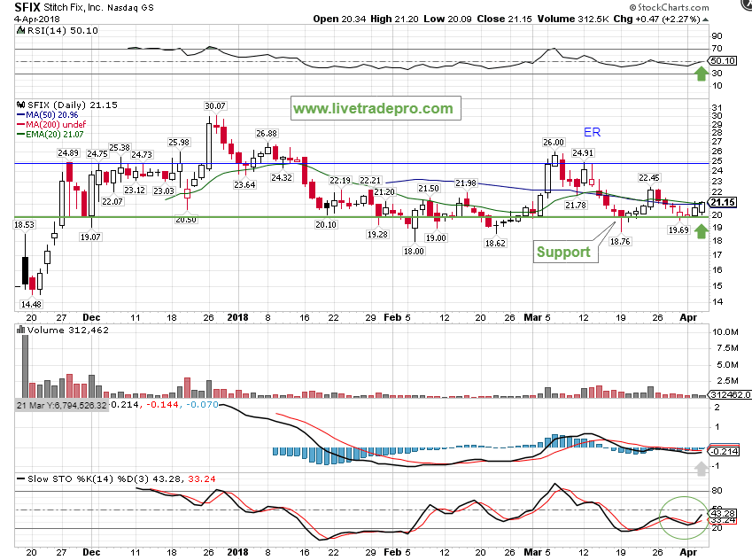Click the gray up arrow in MACD panel
Screen dimensions: 752x560
point(701,469)
